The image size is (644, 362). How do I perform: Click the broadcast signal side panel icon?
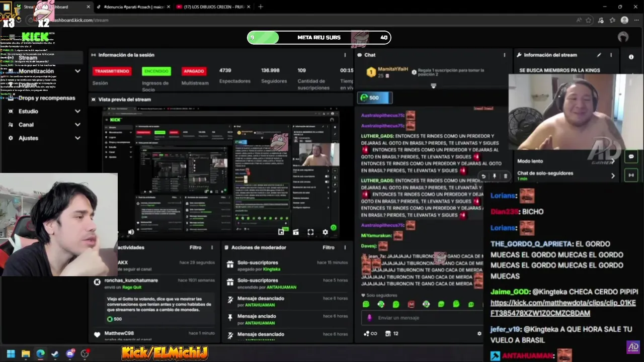point(631,175)
